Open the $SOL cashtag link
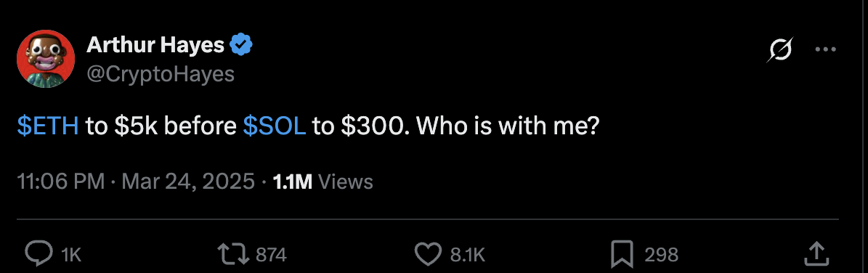The height and width of the screenshot is (273, 868). point(275,126)
